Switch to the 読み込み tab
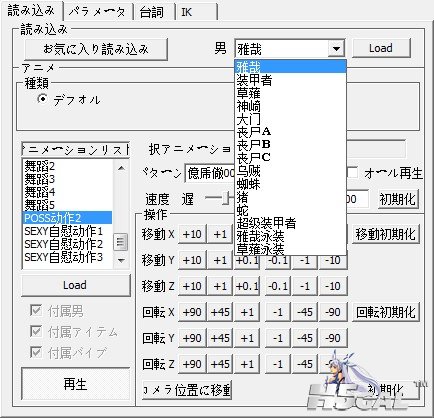Image resolution: width=434 pixels, height=418 pixels. coord(31,11)
